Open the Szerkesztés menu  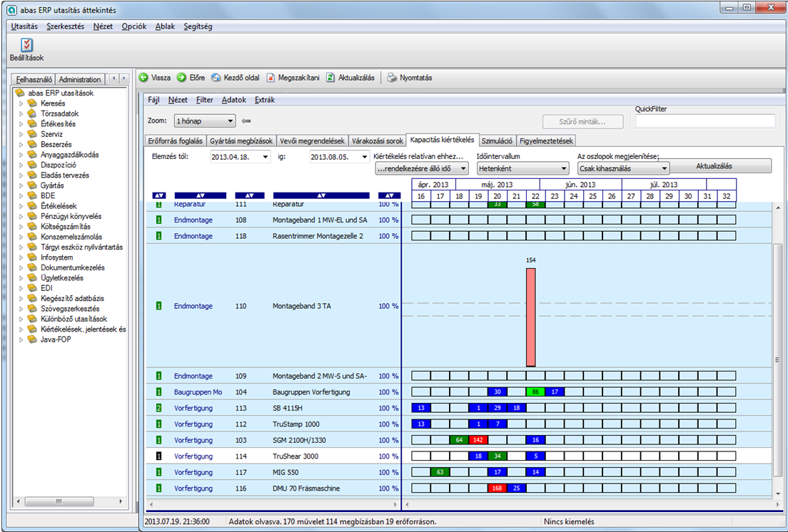tap(66, 26)
